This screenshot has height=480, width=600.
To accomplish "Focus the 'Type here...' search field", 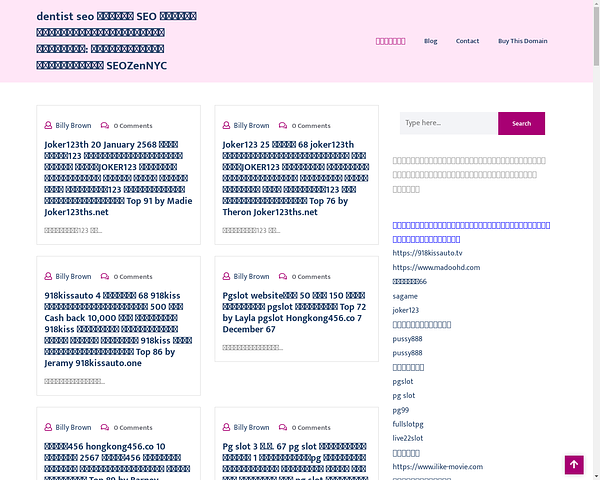I will pyautogui.click(x=447, y=123).
